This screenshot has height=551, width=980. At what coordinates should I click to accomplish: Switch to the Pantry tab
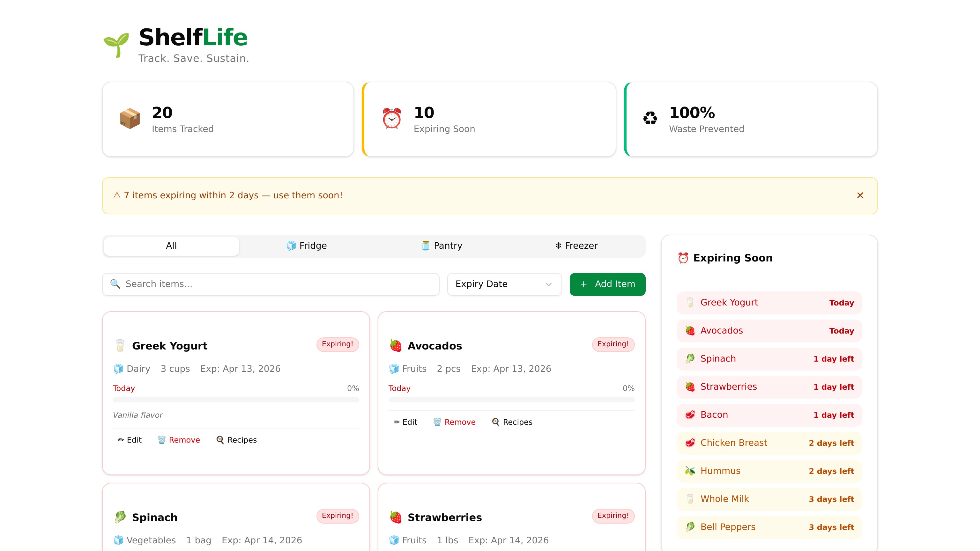pyautogui.click(x=442, y=246)
